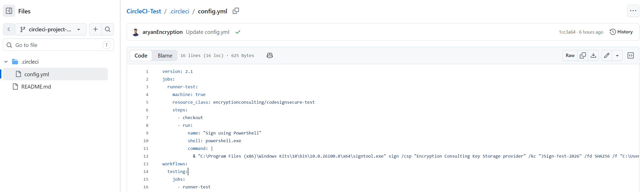
Task: Copy the file path icon
Action: (x=236, y=11)
